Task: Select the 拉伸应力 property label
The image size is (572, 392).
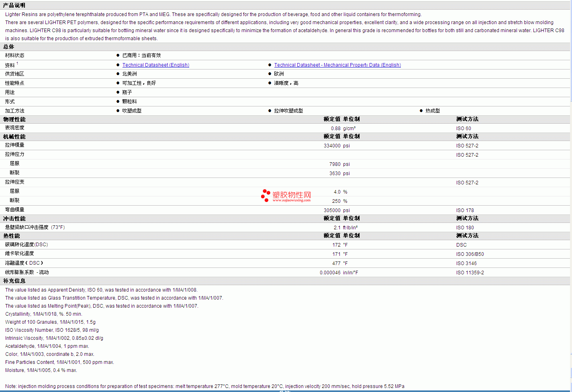Action: click(x=14, y=154)
